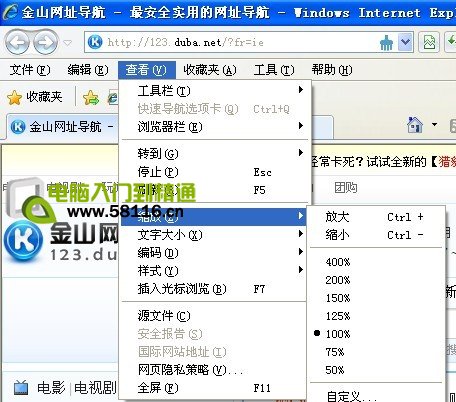Screen dimensions: 456x402
Task: Click the browser Back arrow button
Action: pyautogui.click(x=18, y=42)
